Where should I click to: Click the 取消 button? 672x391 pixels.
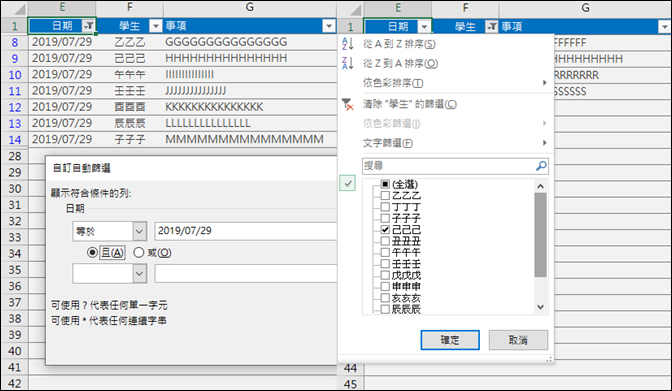pyautogui.click(x=518, y=340)
